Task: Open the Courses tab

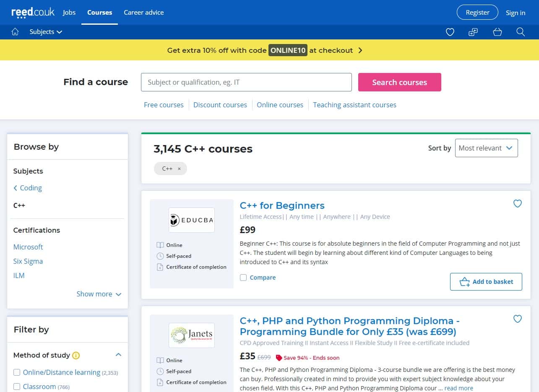Action: [99, 13]
